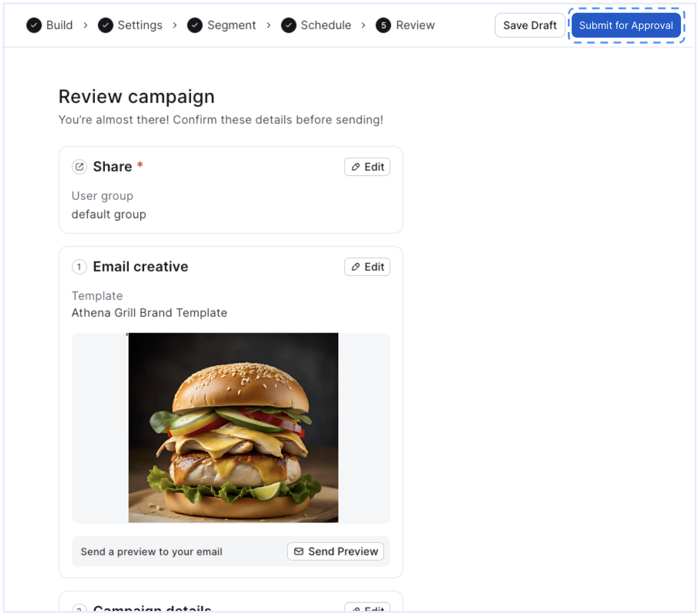Open the Segment step
Viewport: 698px width, 616px height.
(x=231, y=25)
